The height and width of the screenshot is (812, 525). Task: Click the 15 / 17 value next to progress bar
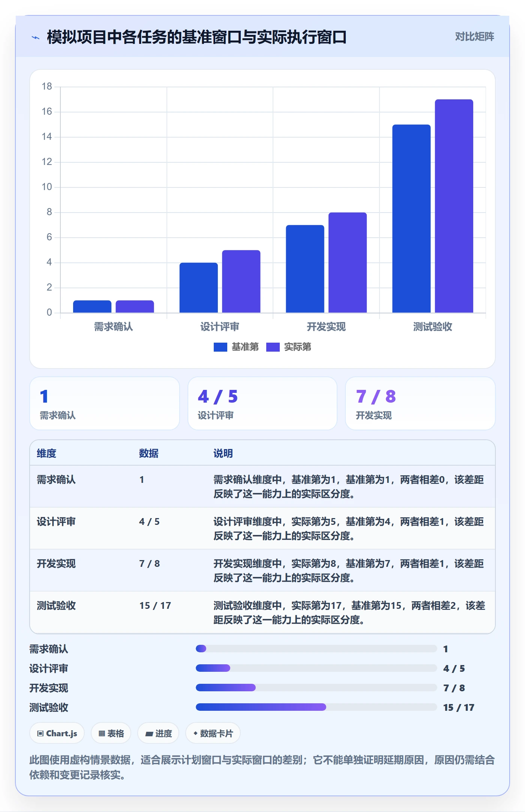click(x=459, y=707)
